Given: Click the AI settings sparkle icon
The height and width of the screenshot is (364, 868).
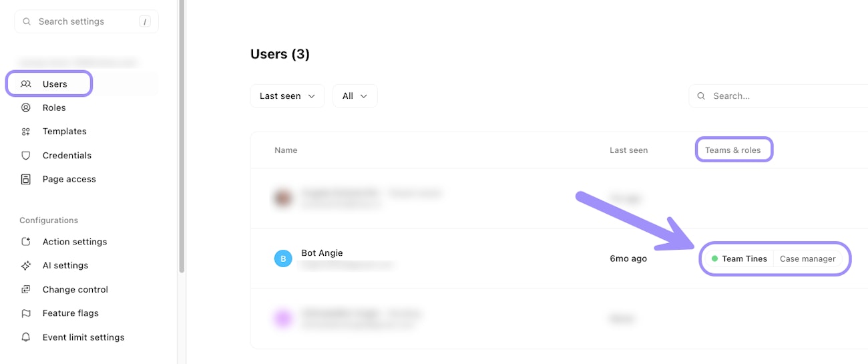Looking at the screenshot, I should click(x=26, y=265).
